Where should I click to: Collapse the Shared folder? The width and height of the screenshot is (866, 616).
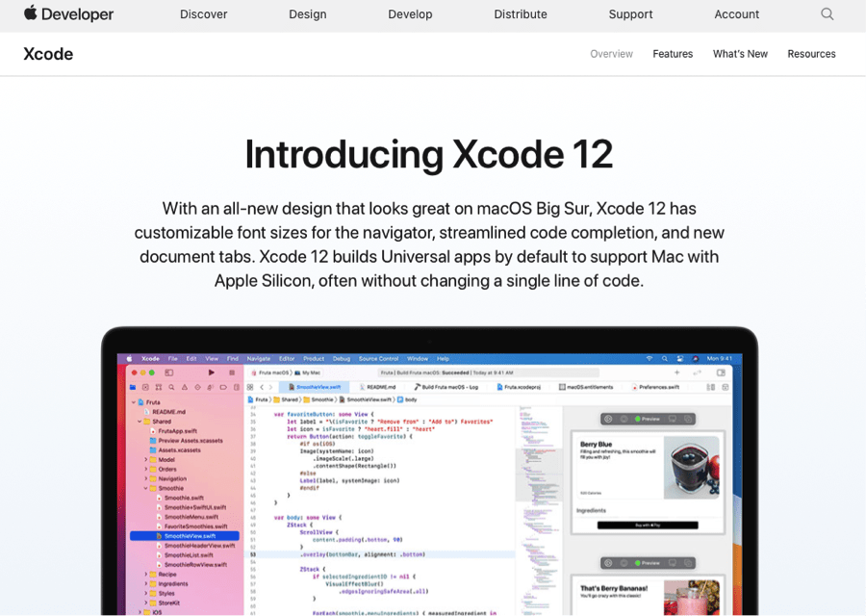[140, 421]
